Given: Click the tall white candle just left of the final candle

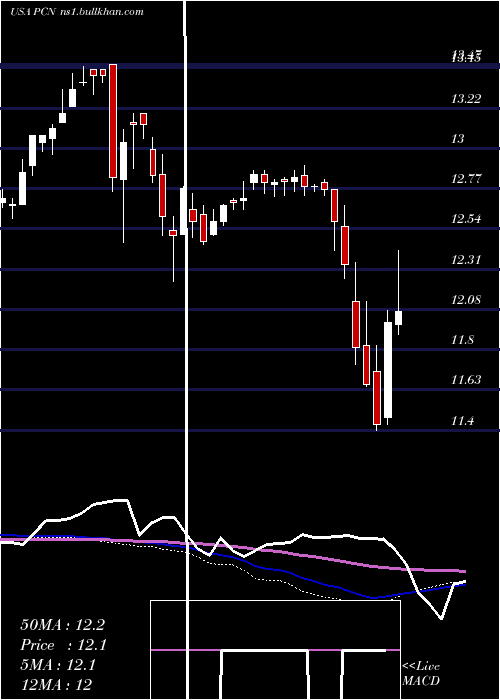Looking at the screenshot, I should click(388, 370).
